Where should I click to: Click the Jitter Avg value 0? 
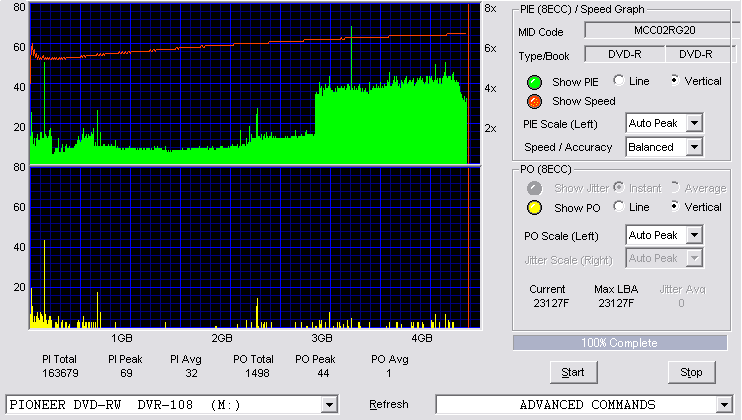tap(681, 303)
